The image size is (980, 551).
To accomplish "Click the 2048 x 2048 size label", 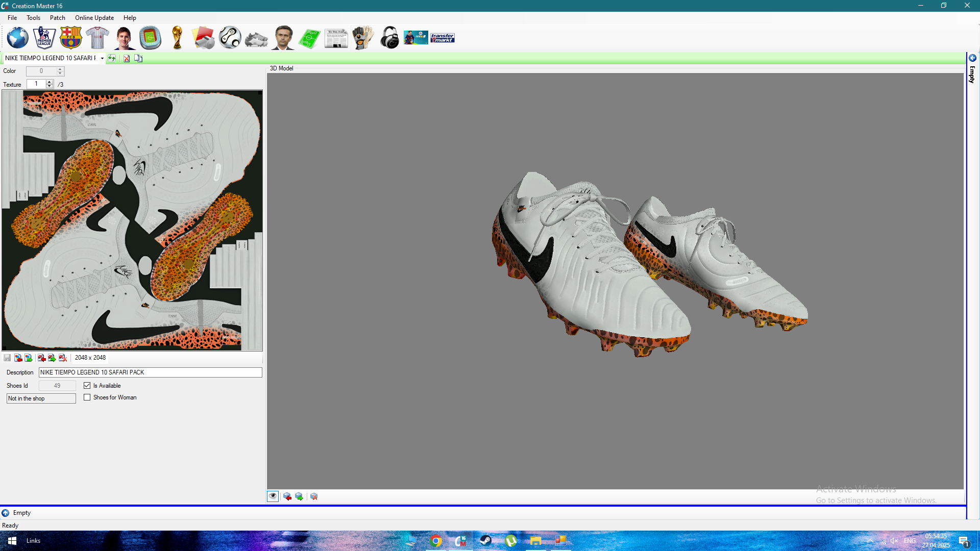I will 90,358.
